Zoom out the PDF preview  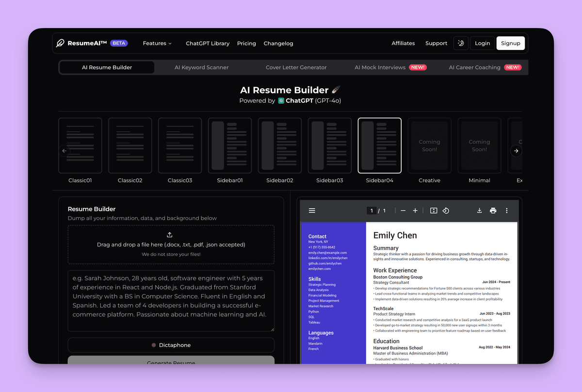403,210
